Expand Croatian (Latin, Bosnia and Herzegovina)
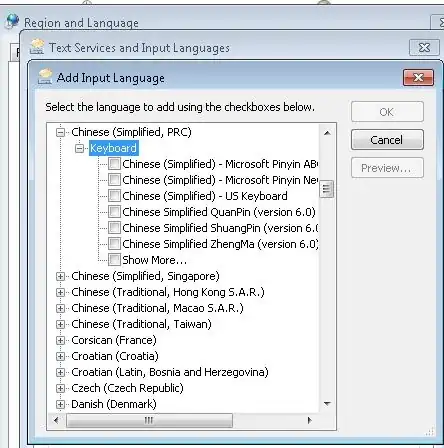Image resolution: width=444 pixels, height=448 pixels. coord(60,372)
